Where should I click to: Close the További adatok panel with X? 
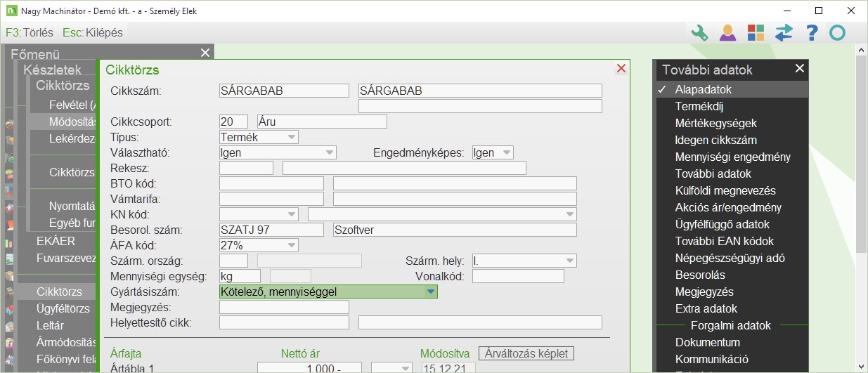click(800, 68)
